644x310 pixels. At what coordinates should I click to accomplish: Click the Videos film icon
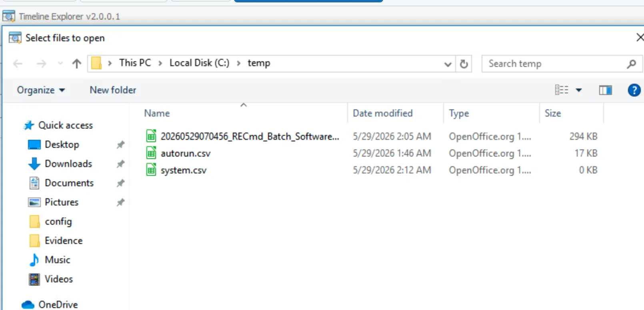[x=34, y=279]
